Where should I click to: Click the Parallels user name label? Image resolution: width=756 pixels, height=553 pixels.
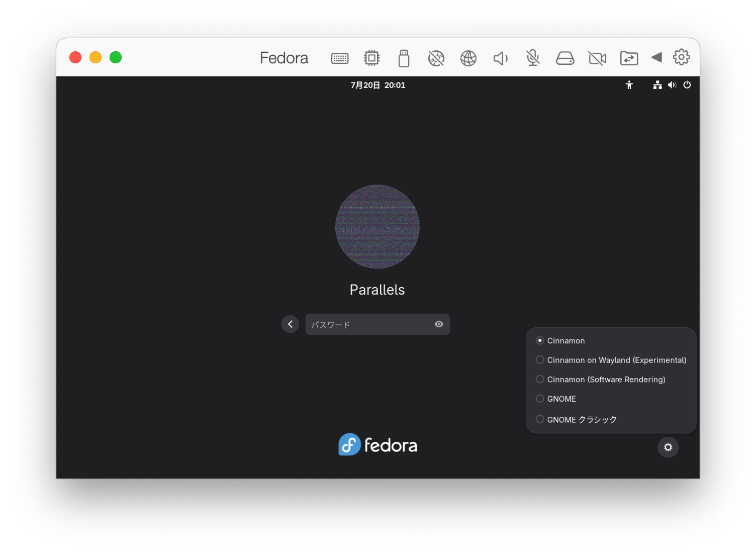pyautogui.click(x=377, y=290)
